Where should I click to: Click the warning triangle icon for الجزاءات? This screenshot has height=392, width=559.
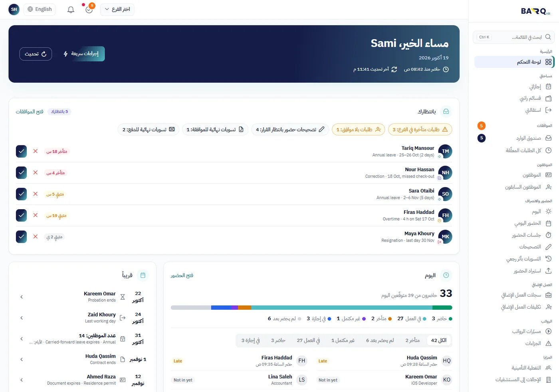(x=549, y=343)
